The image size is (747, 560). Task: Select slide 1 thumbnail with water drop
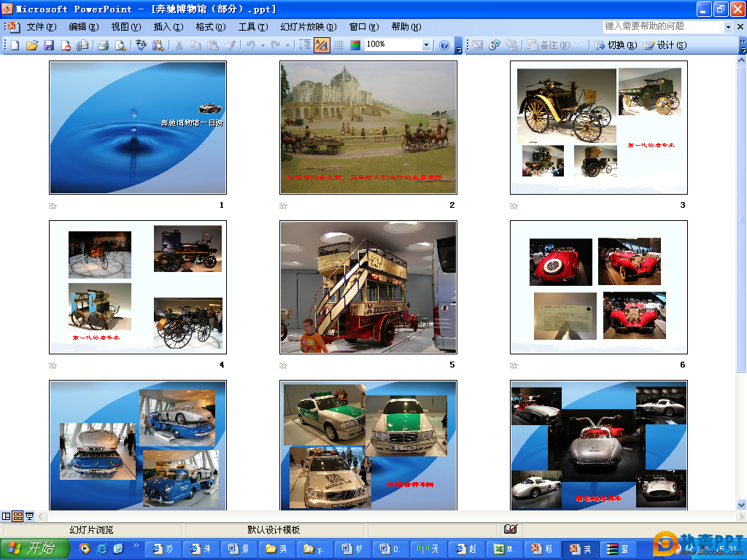(138, 128)
